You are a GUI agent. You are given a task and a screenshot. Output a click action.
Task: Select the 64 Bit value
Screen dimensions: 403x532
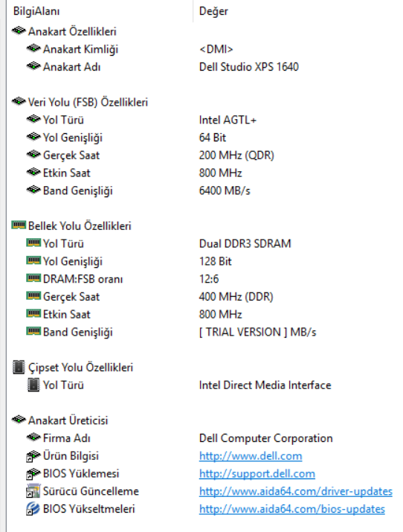[x=213, y=138]
